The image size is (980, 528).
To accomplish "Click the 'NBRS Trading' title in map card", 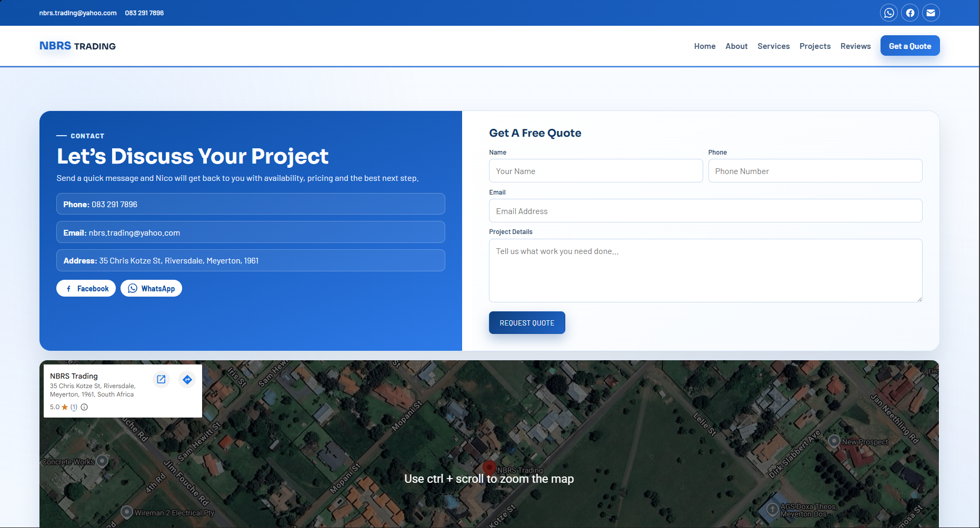I will coord(74,376).
